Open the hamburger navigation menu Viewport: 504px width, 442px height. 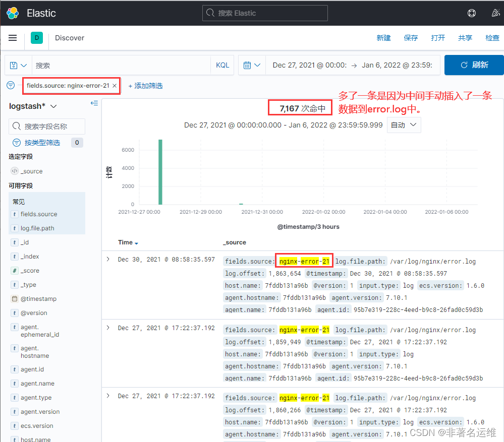click(x=13, y=38)
